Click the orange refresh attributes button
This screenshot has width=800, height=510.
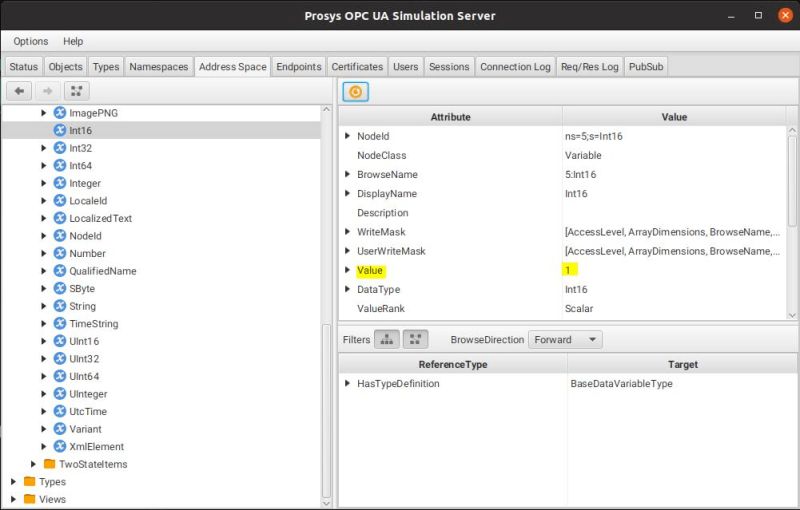356,92
